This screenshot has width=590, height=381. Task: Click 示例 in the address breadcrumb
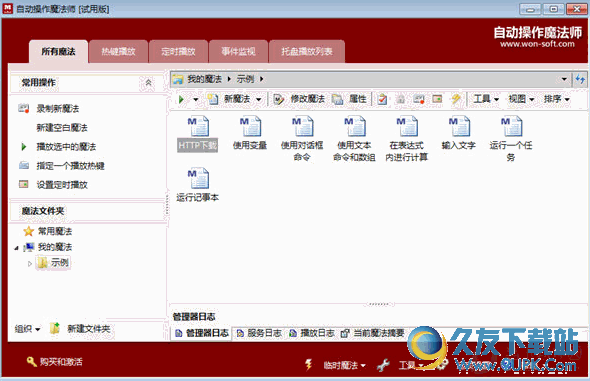[245, 79]
